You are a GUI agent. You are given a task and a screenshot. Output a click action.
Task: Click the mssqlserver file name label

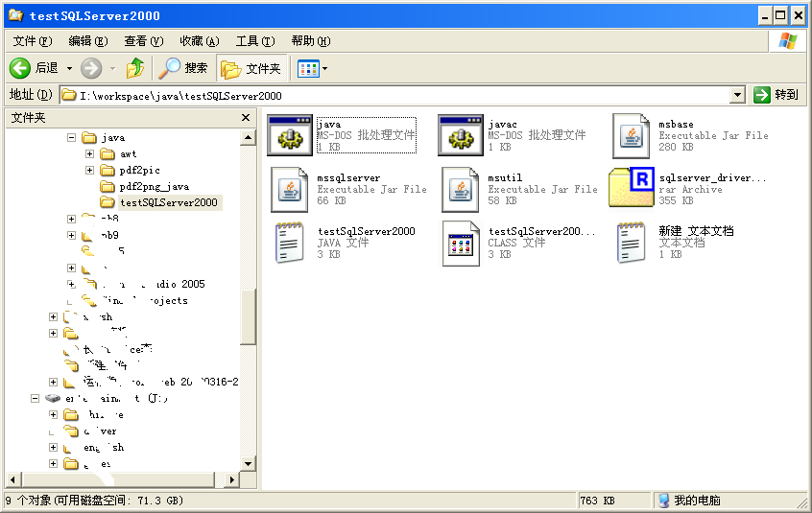click(348, 178)
